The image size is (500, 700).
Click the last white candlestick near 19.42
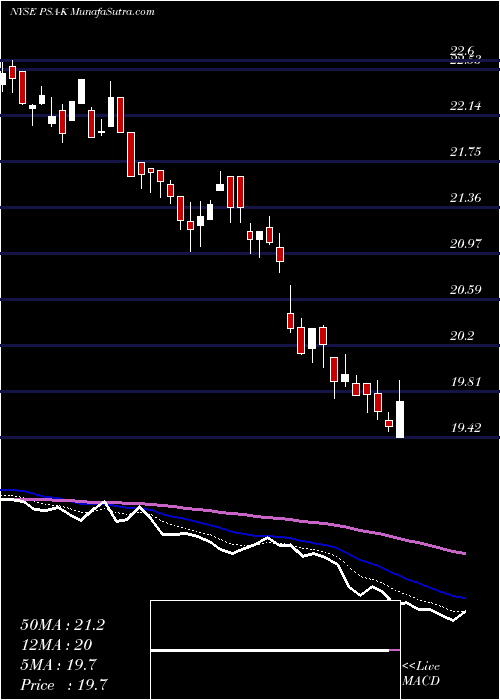coord(400,419)
